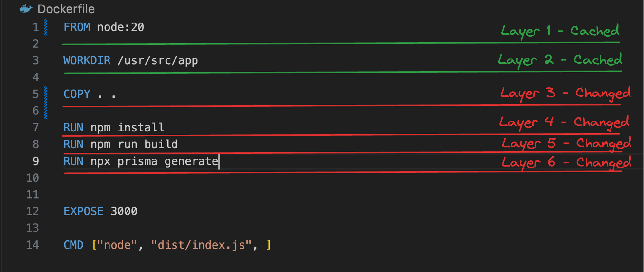Click 'npx prisma generate' on line 9
644x272 pixels.
coord(155,161)
